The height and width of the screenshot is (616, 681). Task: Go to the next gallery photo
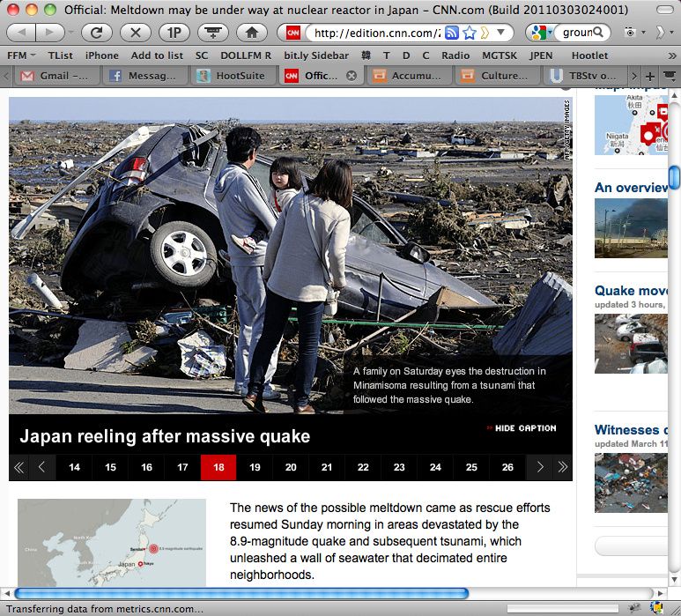pos(539,467)
